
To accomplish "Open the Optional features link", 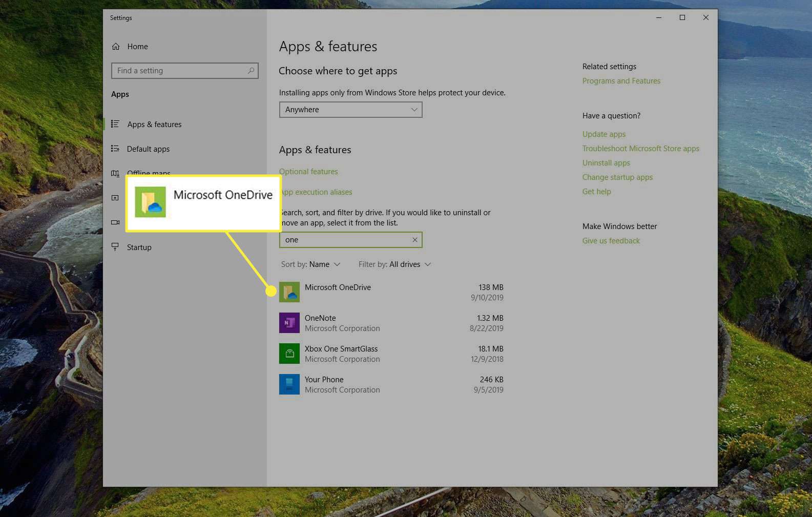I will point(308,172).
